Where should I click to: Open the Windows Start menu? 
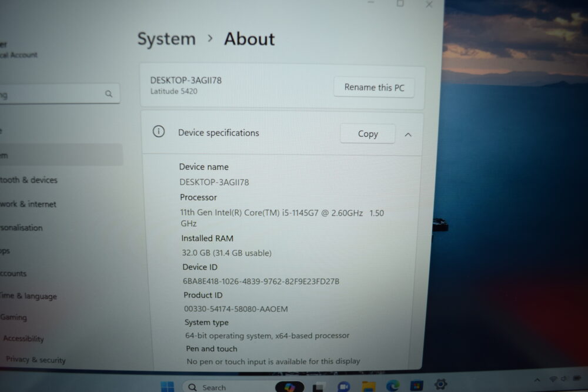tap(167, 386)
